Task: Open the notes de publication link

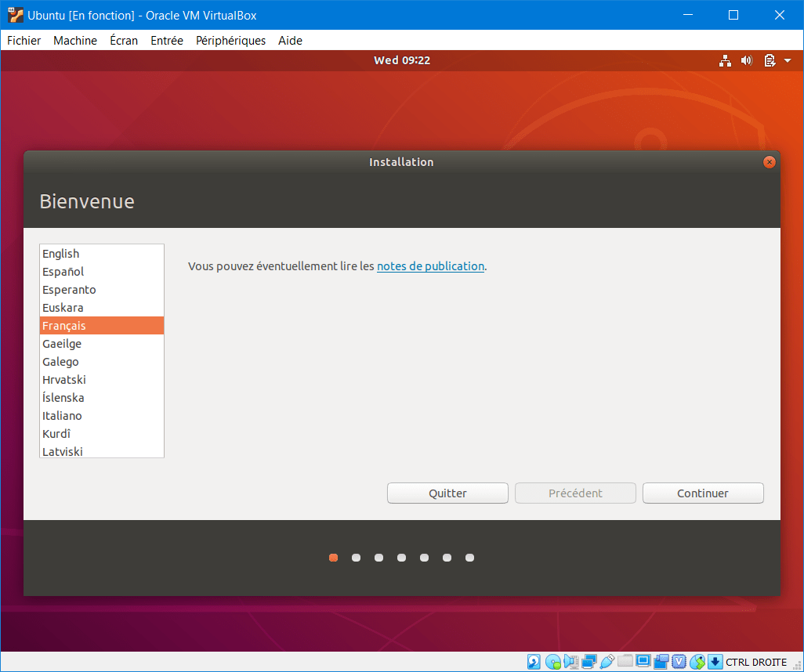Action: coord(431,266)
